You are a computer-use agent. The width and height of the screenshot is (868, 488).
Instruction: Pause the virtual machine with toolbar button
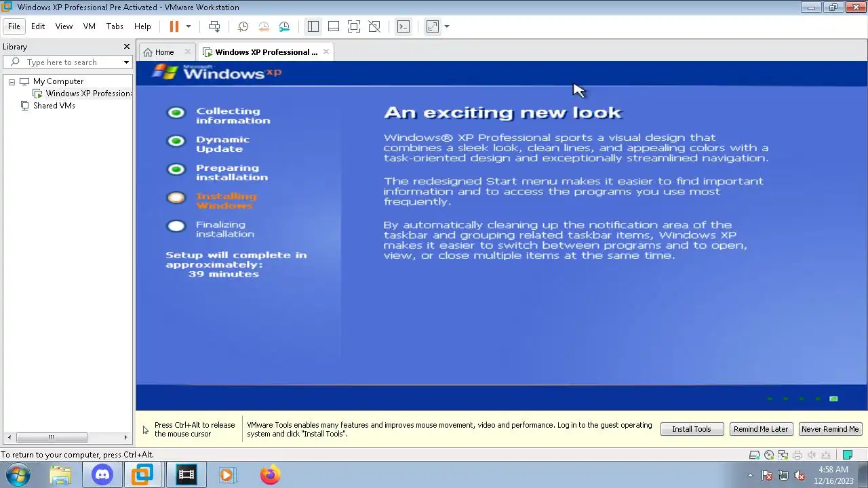174,26
